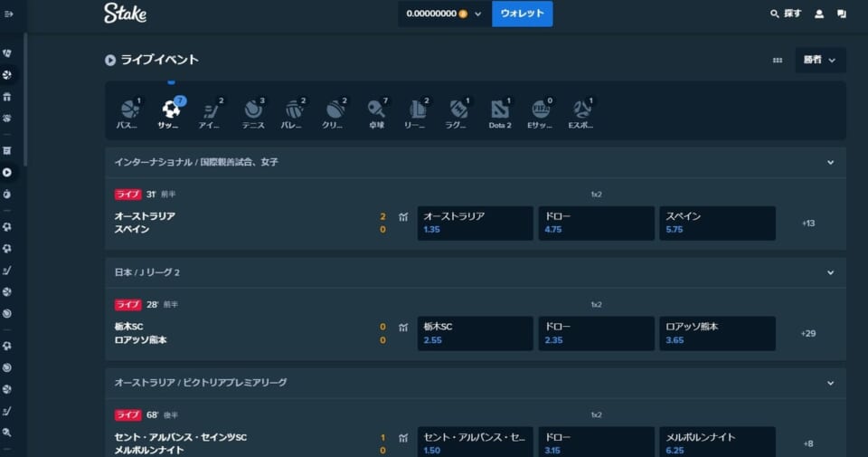Screen dimensions: 868x457
Task: Open the balance currency dropdown
Action: 445,14
